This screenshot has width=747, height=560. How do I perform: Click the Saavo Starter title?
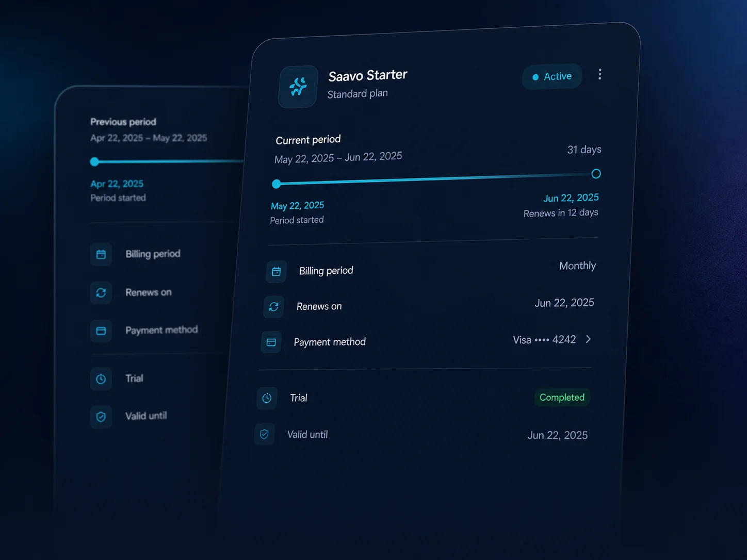coord(368,75)
